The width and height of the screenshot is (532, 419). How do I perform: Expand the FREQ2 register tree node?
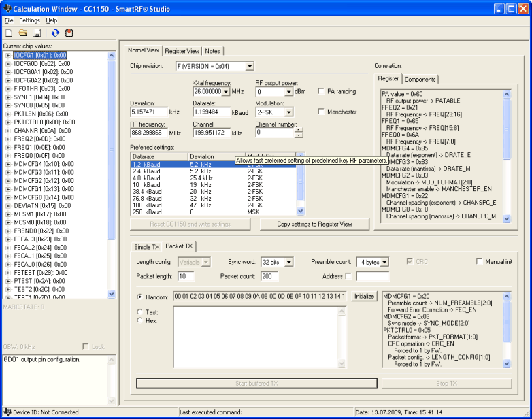click(x=7, y=139)
